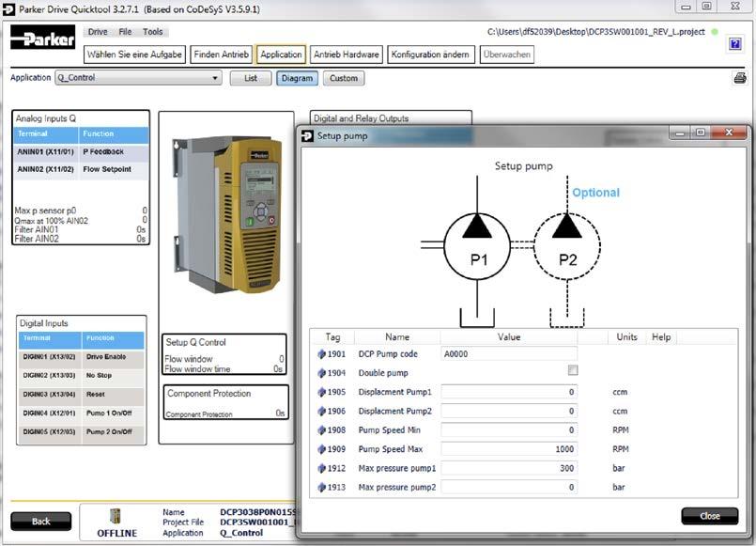Click the drive product image
Viewport: 756px width, 546px height.
point(227,214)
